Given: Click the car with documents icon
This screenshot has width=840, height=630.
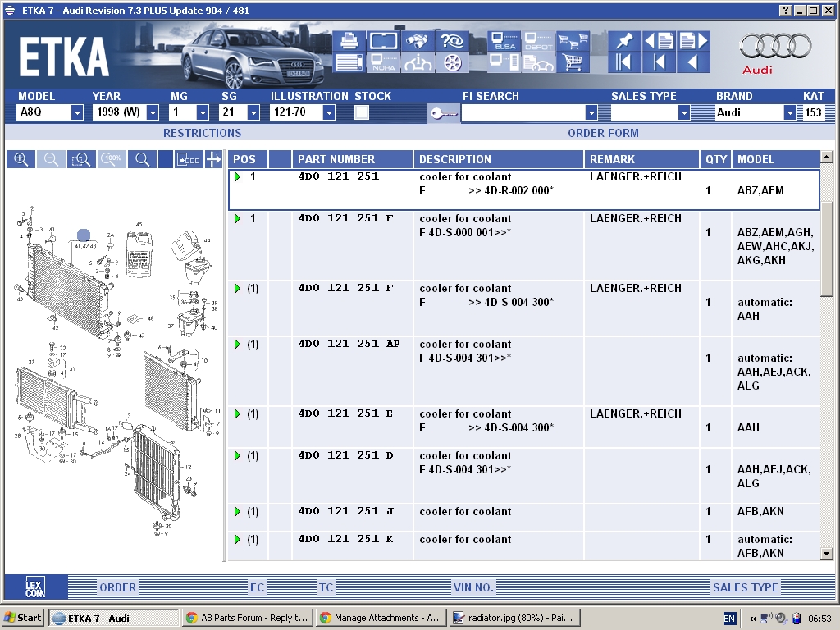Looking at the screenshot, I should pyautogui.click(x=538, y=62).
